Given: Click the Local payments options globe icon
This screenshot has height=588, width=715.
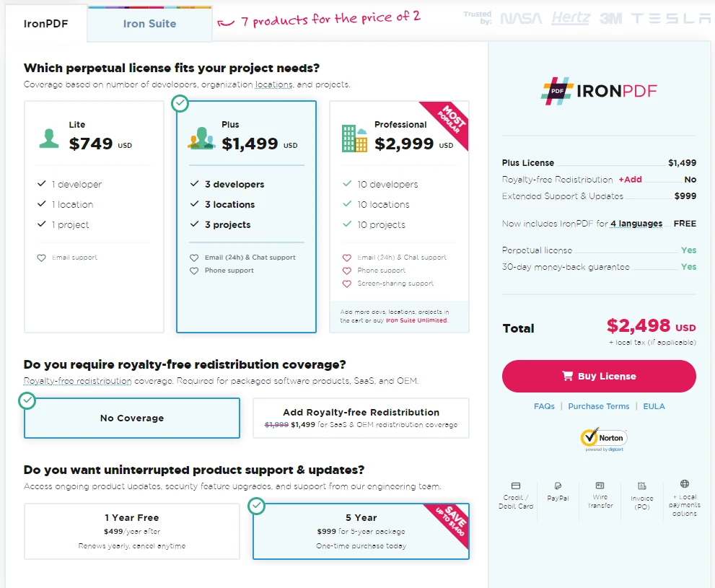Looking at the screenshot, I should tap(685, 484).
